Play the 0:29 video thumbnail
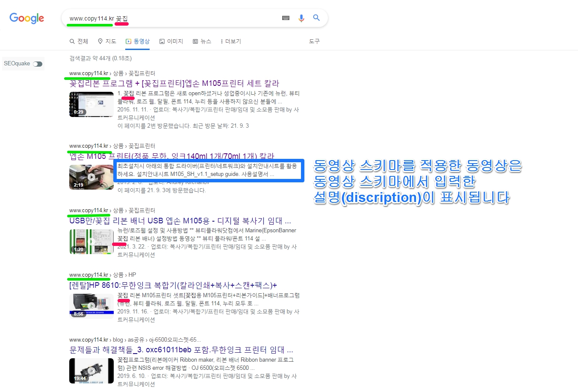 tap(91, 104)
